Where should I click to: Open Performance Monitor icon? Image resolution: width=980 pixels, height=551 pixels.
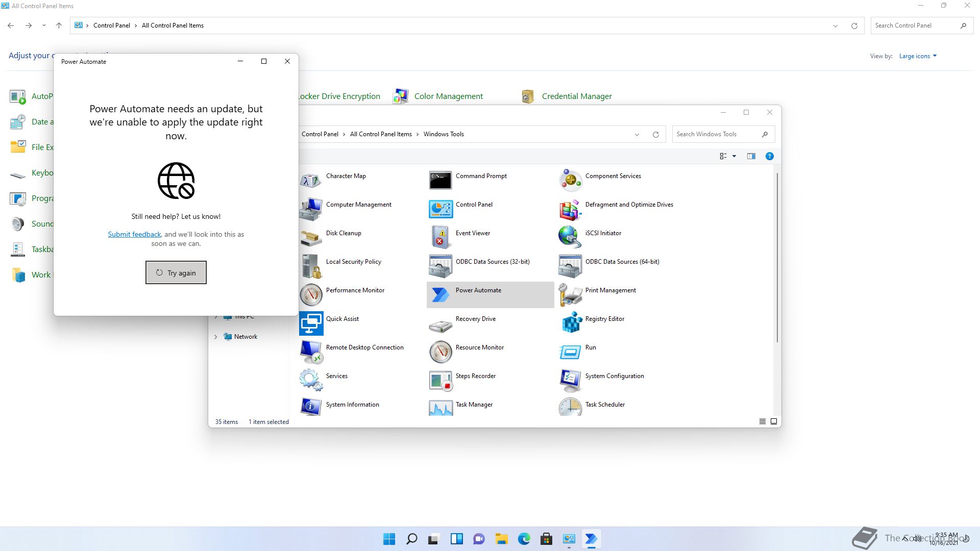[311, 294]
